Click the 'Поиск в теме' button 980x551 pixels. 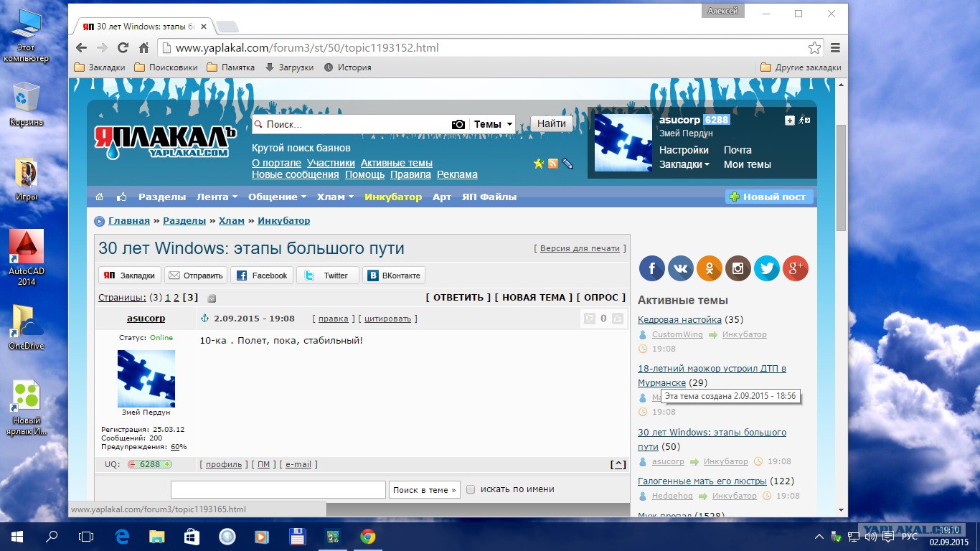[x=424, y=489]
